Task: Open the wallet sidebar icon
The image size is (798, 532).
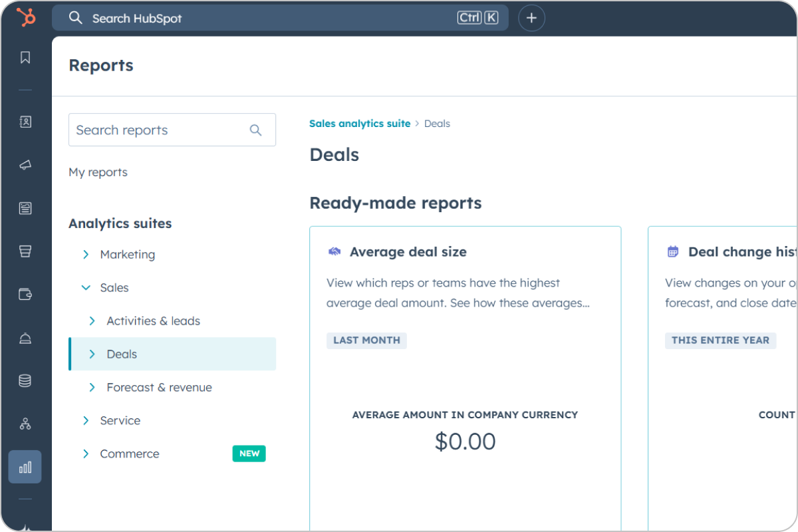Action: pyautogui.click(x=25, y=294)
